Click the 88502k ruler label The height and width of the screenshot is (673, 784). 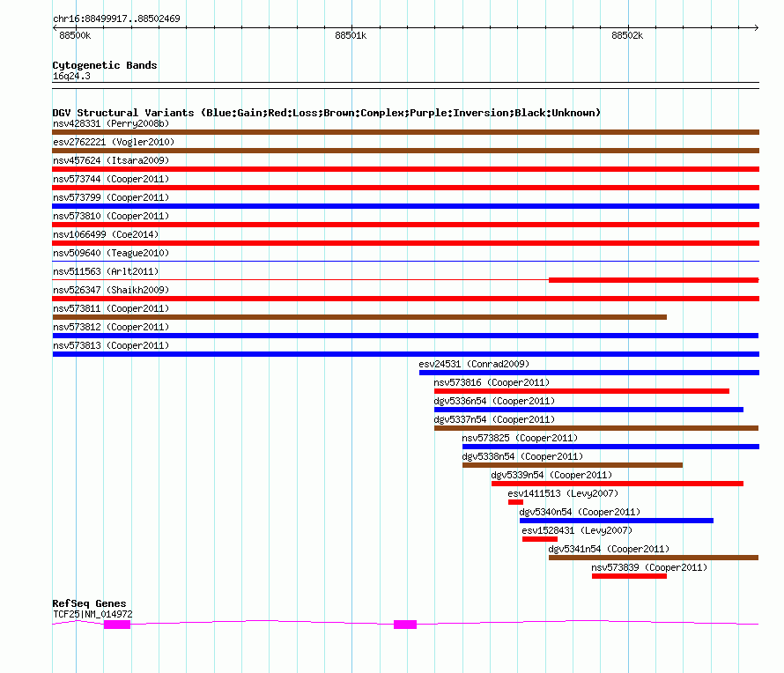(627, 35)
